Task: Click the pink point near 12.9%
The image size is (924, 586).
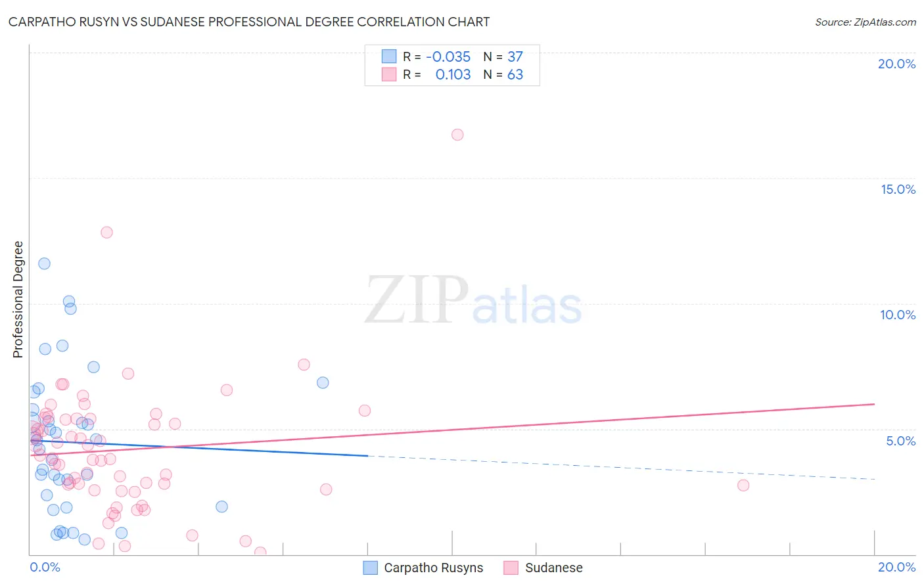Action: 106,233
